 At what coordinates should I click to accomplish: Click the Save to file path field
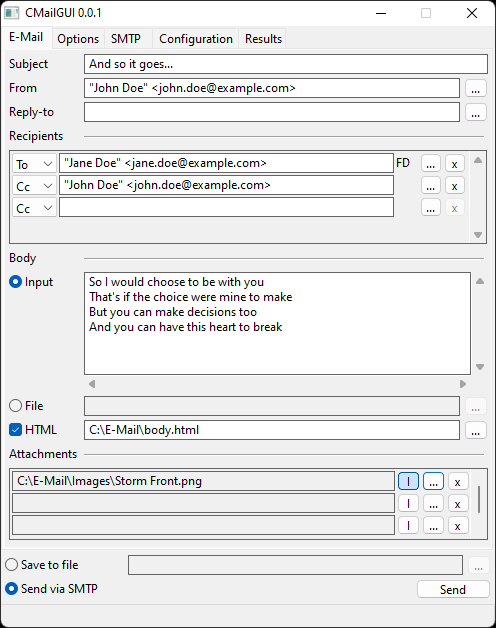295,565
